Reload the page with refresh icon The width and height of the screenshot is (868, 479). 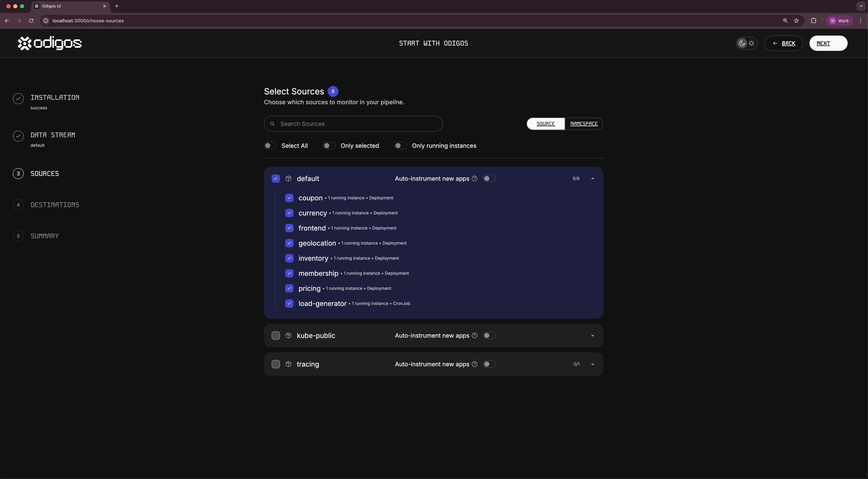pos(31,21)
